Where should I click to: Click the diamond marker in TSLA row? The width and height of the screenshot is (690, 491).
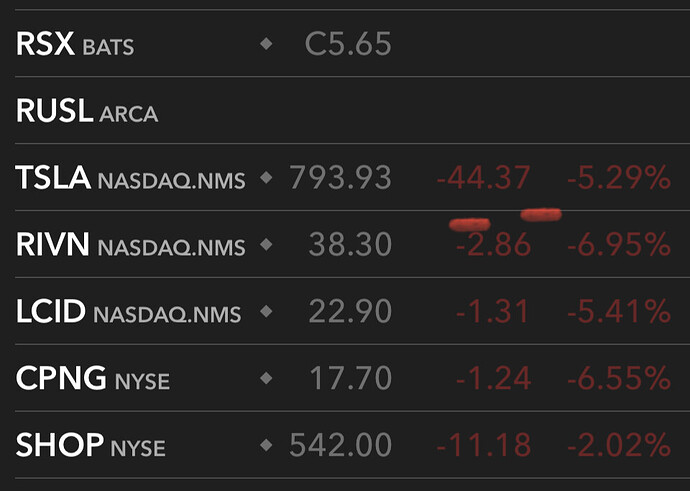click(x=266, y=177)
